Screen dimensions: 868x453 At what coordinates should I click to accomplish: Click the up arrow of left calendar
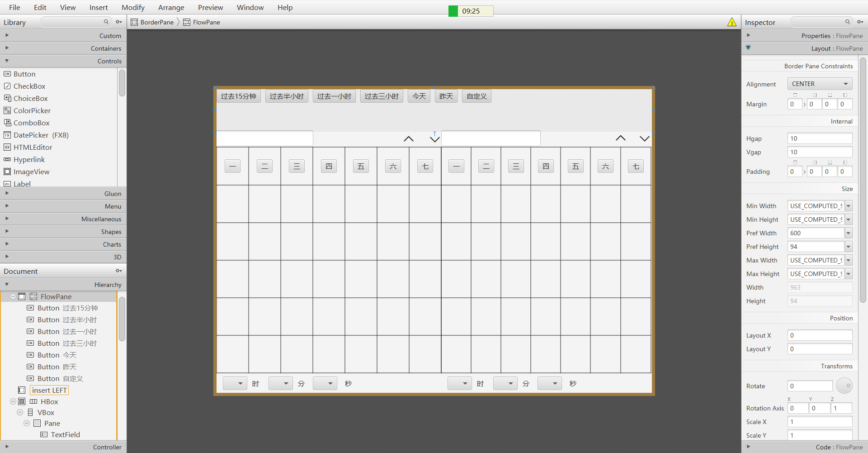409,138
